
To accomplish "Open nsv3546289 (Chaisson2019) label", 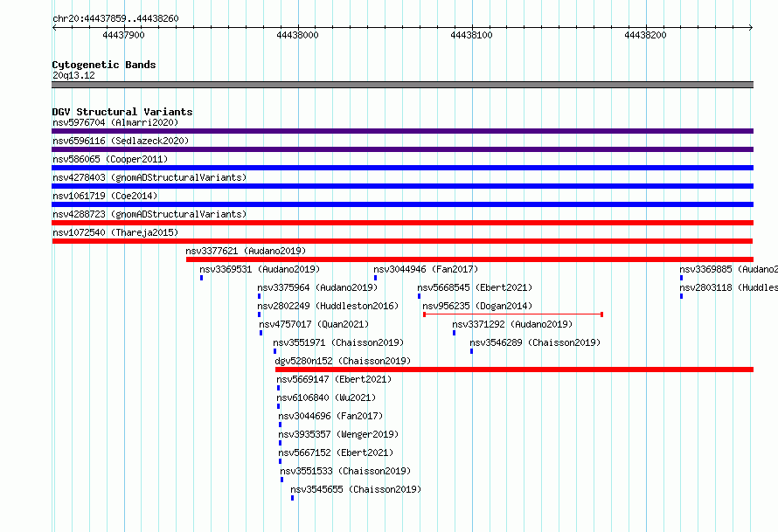I will tap(535, 342).
